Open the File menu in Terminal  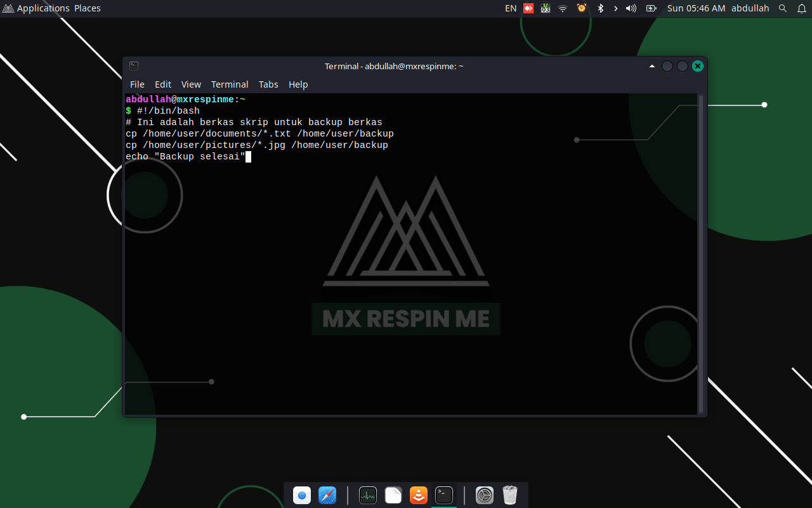[x=137, y=84]
